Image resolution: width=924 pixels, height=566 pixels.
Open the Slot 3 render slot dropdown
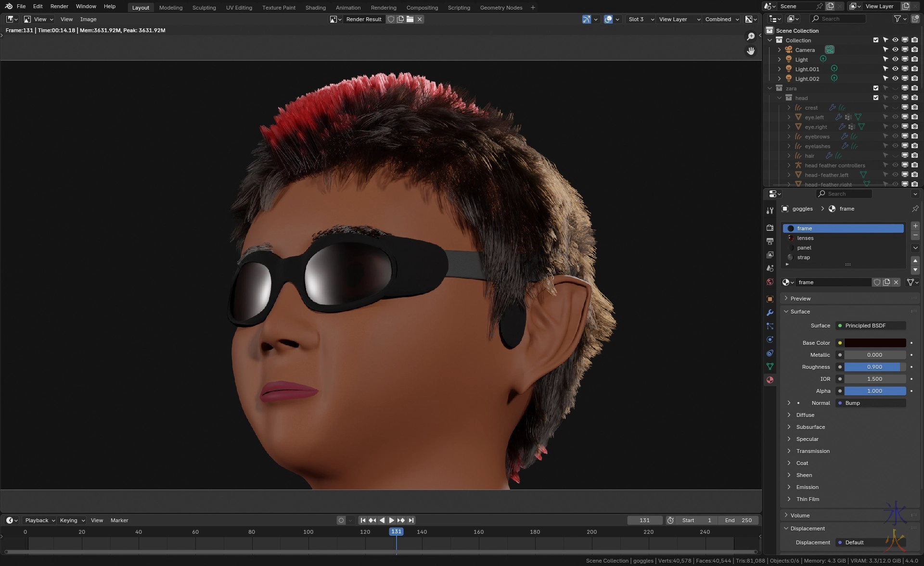pos(641,19)
